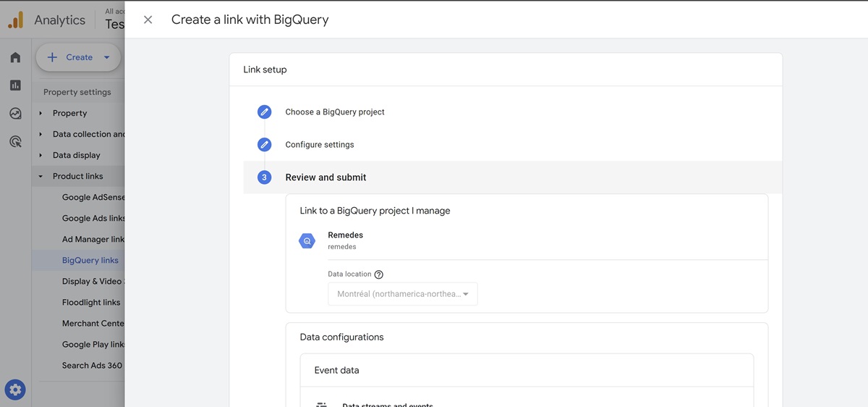
Task: Open the Create dropdown arrow
Action: pyautogui.click(x=107, y=57)
